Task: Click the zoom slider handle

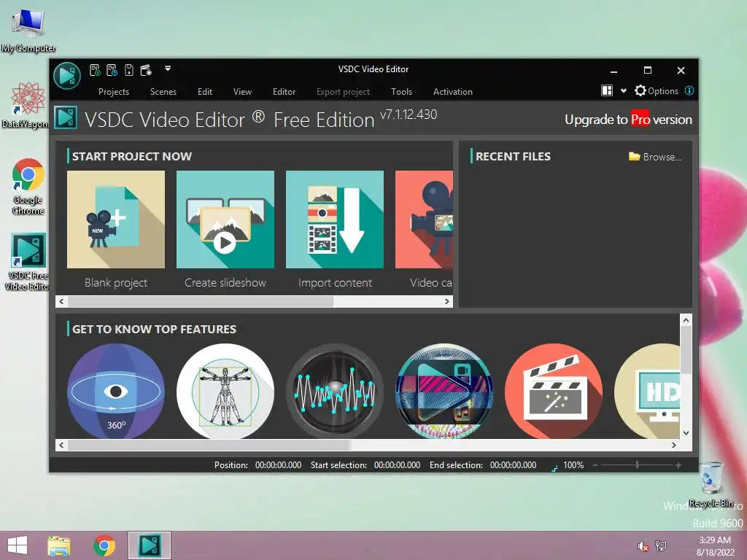Action: pos(637,464)
